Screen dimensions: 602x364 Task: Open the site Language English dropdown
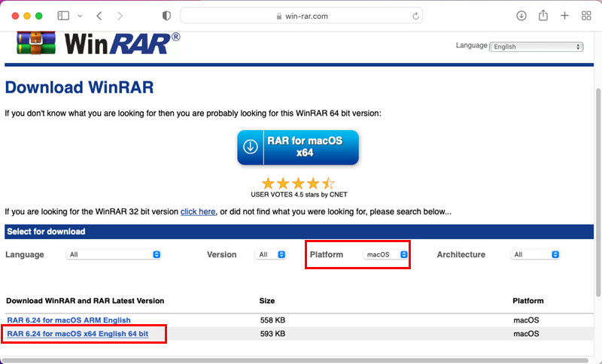(536, 47)
